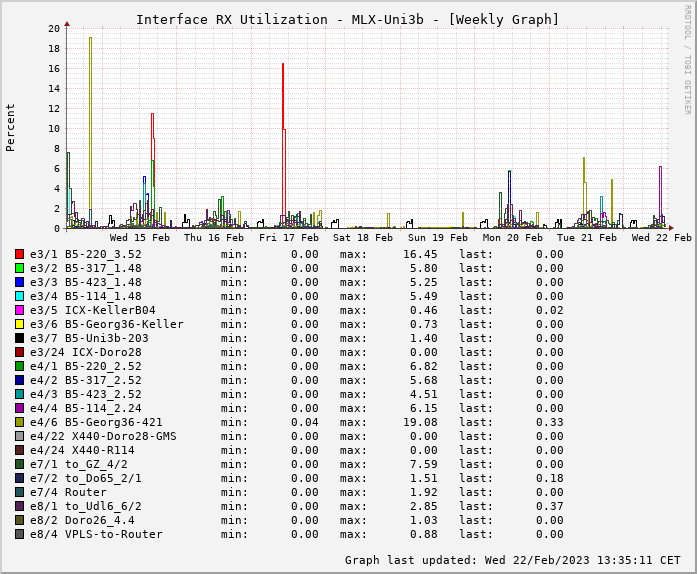Click the cyan e3/4 B5-114_1.48 legend swatch
Screen dimensions: 697x574
[19, 296]
